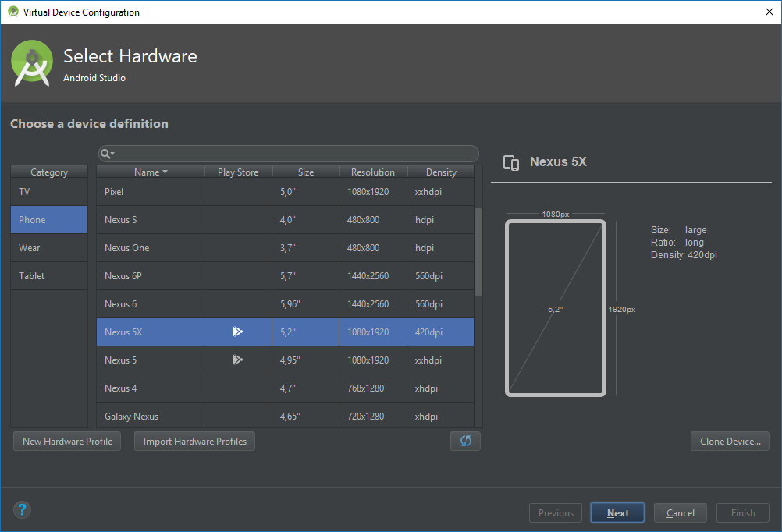Screen dimensions: 782x532
Task: Click the Previous button
Action: pyautogui.click(x=556, y=513)
